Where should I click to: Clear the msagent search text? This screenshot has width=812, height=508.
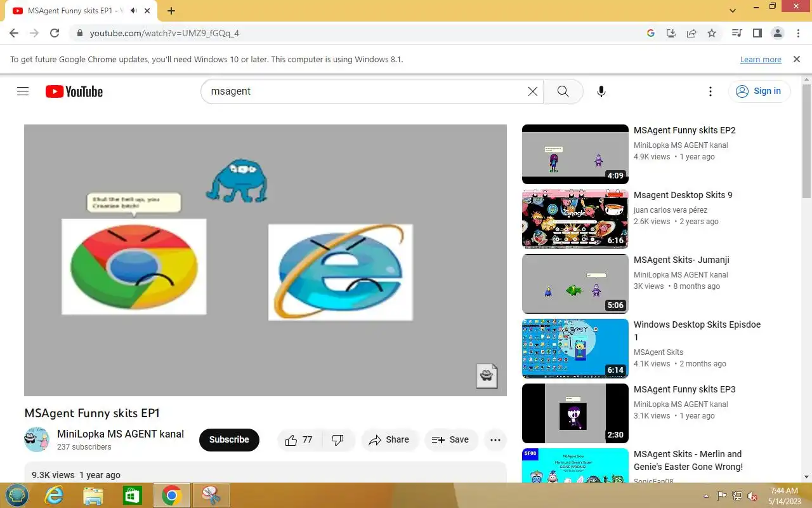click(533, 91)
